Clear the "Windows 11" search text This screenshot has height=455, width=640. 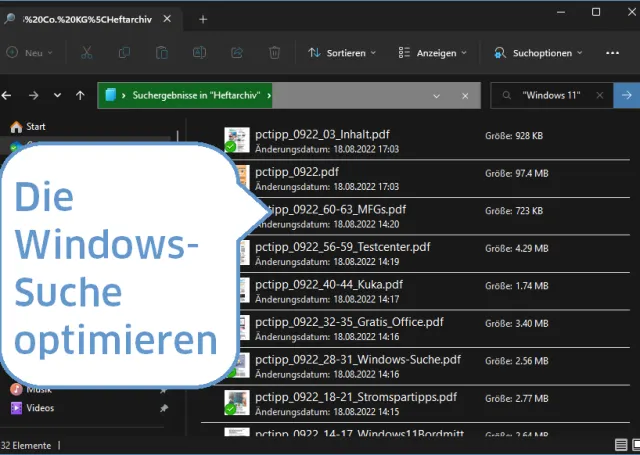[600, 95]
